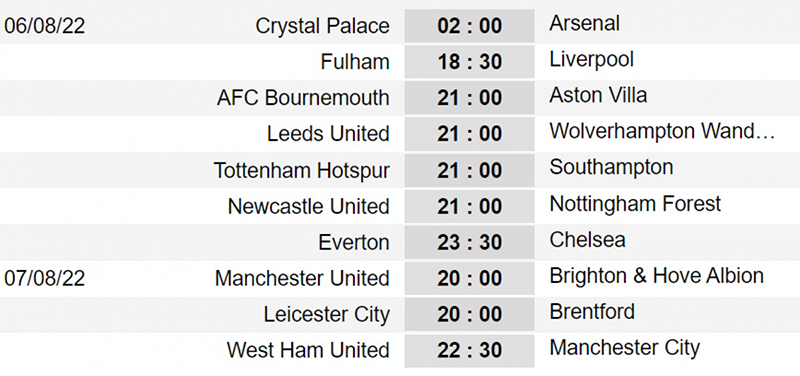The image size is (800, 376).
Task: Open the West Ham United 22:30 kickoff box
Action: click(x=469, y=350)
